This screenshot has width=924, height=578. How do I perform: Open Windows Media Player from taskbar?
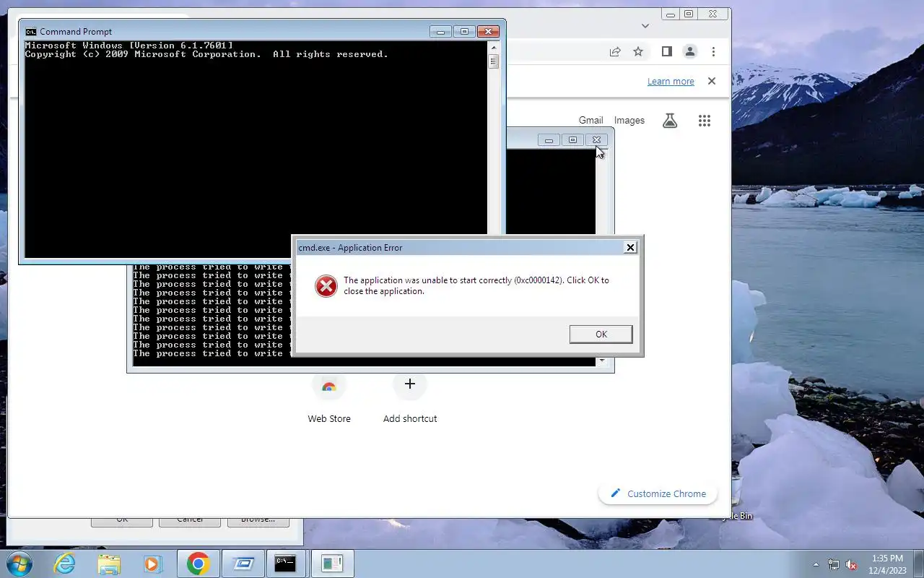pos(152,564)
